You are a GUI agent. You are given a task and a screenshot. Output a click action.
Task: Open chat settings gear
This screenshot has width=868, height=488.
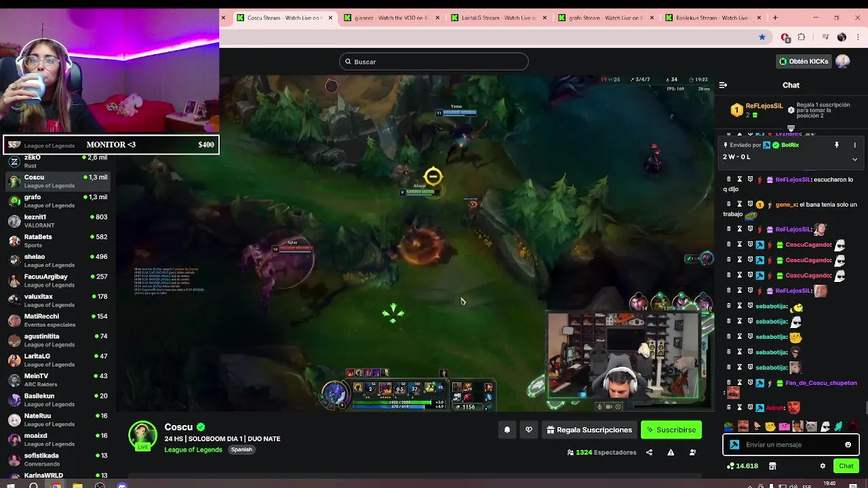(x=823, y=466)
